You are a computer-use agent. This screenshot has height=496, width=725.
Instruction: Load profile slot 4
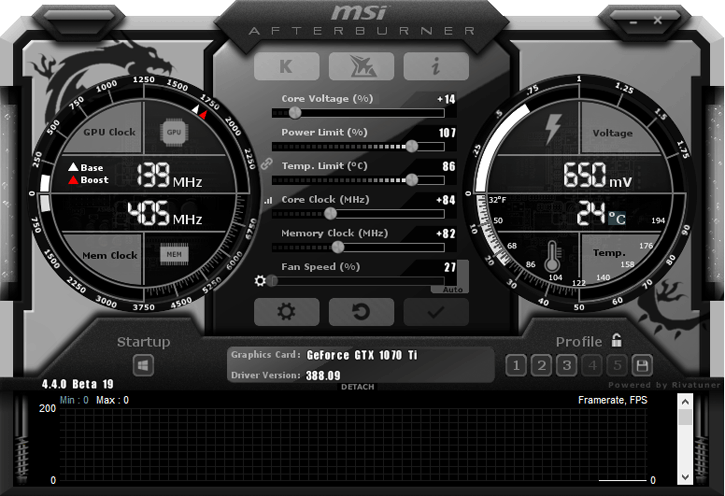tap(592, 366)
